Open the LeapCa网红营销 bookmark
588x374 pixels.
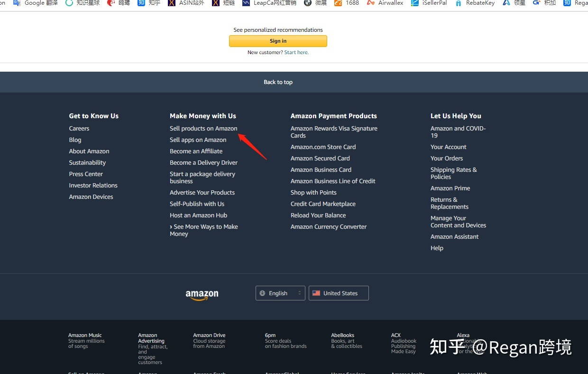269,3
